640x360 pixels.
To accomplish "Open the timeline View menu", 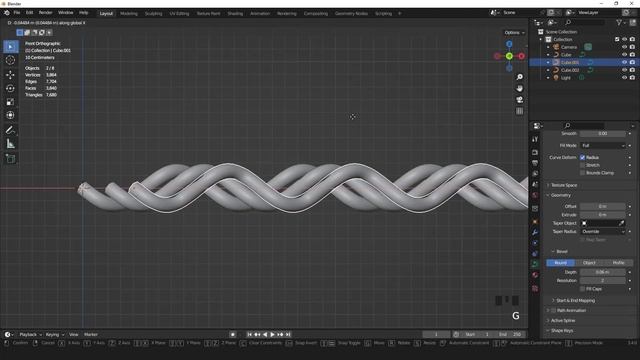I will [x=73, y=335].
